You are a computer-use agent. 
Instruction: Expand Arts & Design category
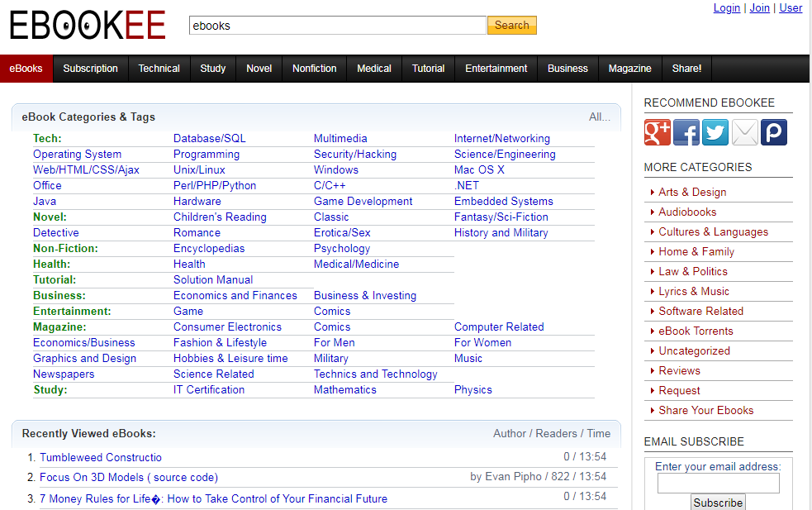click(x=692, y=193)
